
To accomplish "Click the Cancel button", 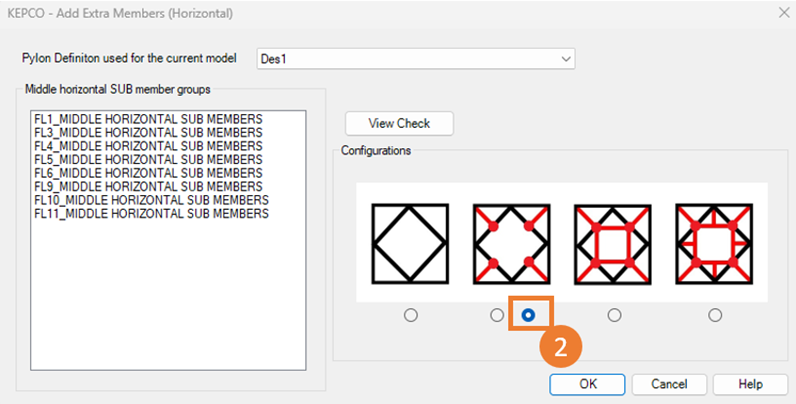I will [669, 384].
